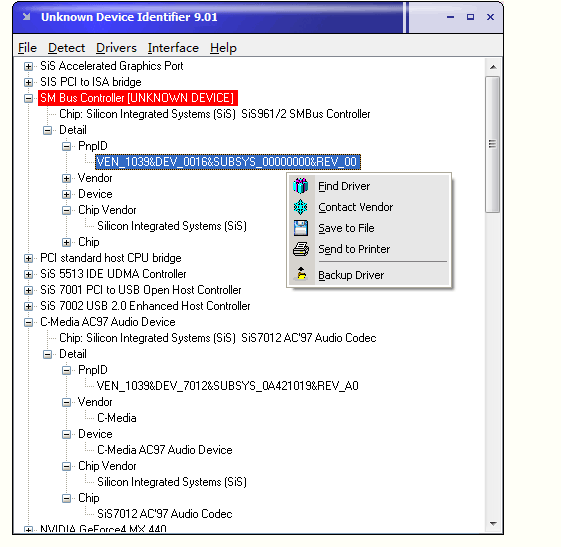This screenshot has width=561, height=547.
Task: Collapse SM Bus Controller node
Action: 28,98
